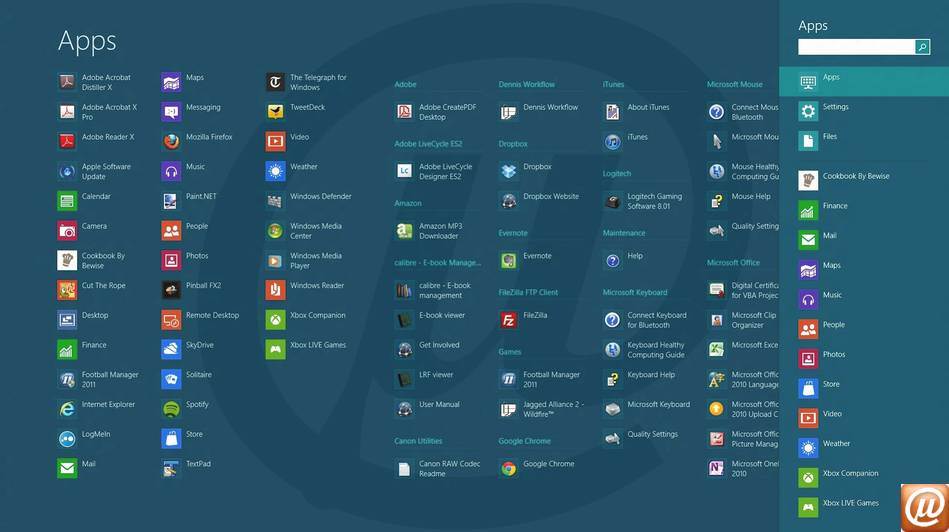This screenshot has width=949, height=532.
Task: Launch Adobe CreatePDF Desktop
Action: [436, 111]
